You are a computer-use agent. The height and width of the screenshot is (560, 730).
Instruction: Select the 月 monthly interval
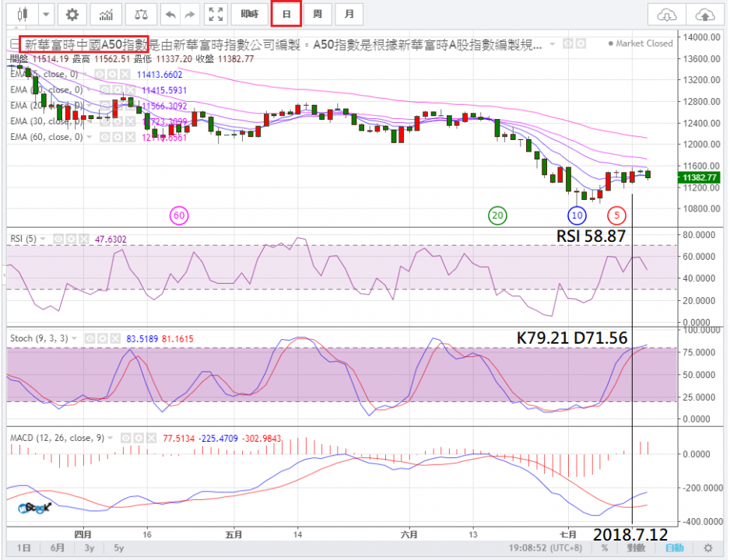point(349,15)
